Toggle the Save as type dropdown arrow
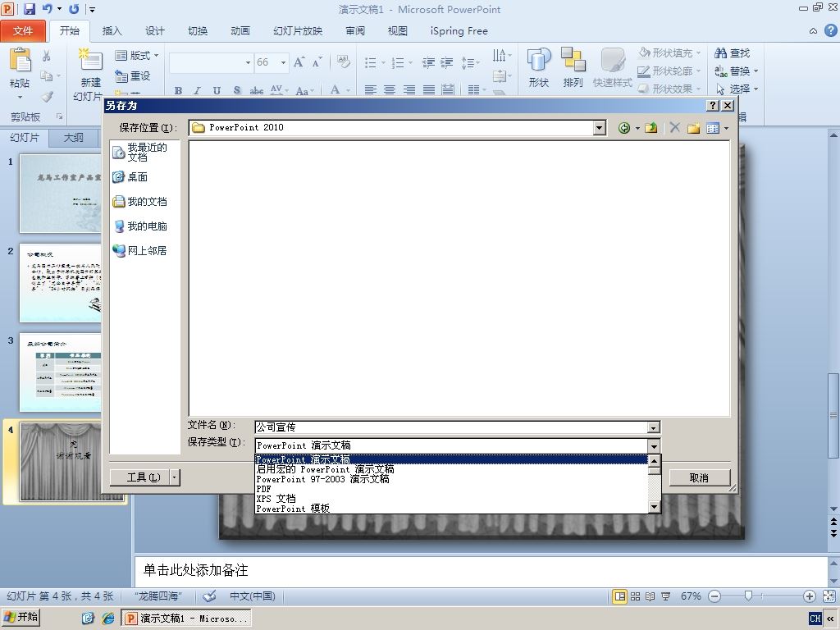 [654, 445]
